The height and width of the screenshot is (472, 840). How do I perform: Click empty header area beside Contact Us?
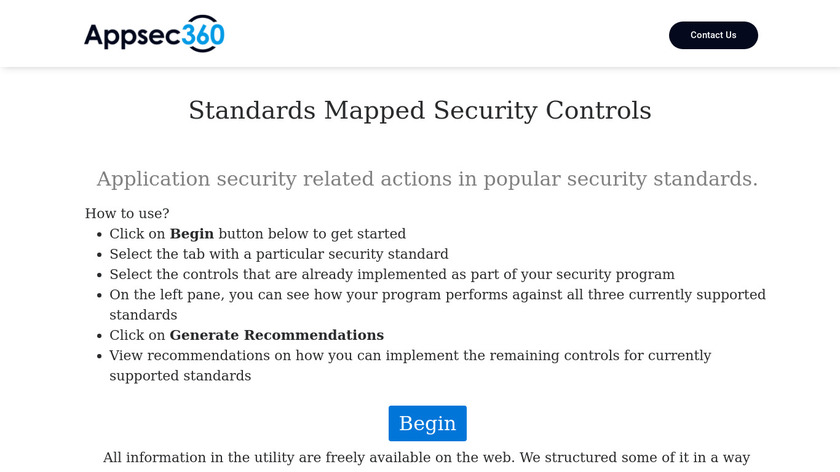click(x=450, y=35)
